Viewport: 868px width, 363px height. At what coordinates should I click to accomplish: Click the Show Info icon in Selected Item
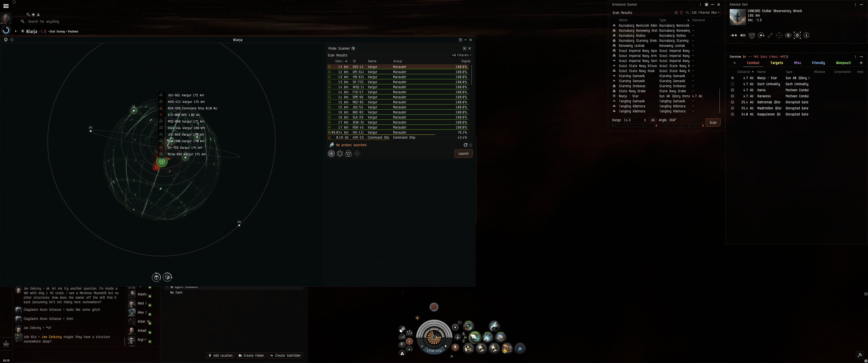(806, 35)
